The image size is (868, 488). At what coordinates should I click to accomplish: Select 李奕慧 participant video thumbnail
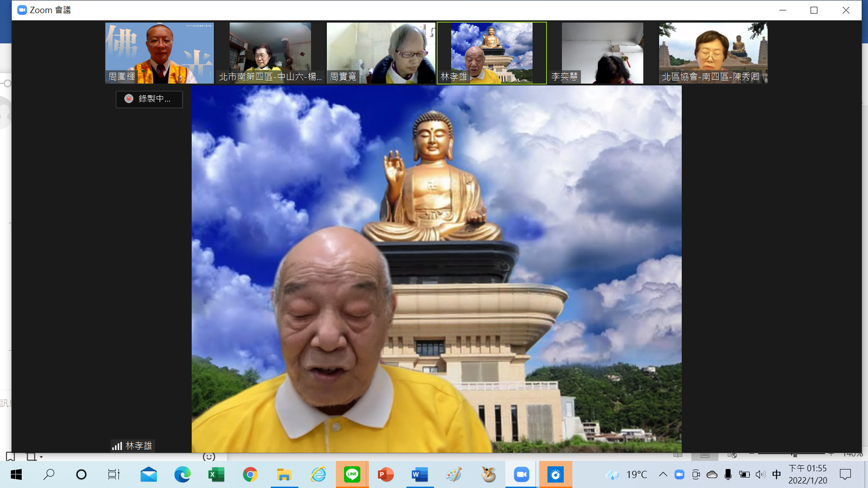(x=602, y=53)
